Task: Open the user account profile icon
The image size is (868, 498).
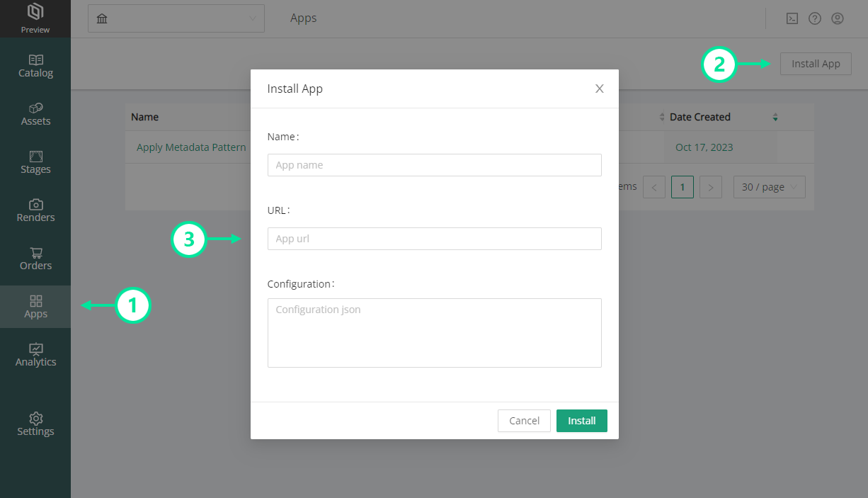Action: 838,18
